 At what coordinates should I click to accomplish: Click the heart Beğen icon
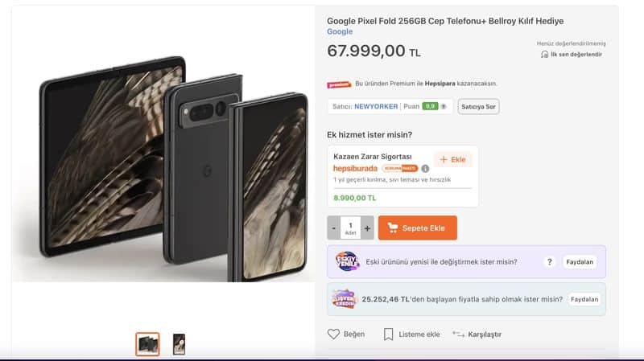(334, 334)
